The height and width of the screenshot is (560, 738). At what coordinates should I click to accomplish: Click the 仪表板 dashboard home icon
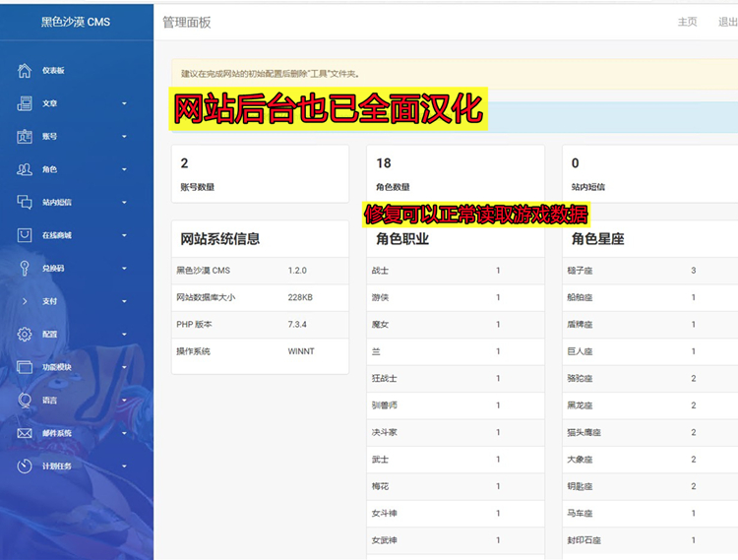(x=25, y=71)
